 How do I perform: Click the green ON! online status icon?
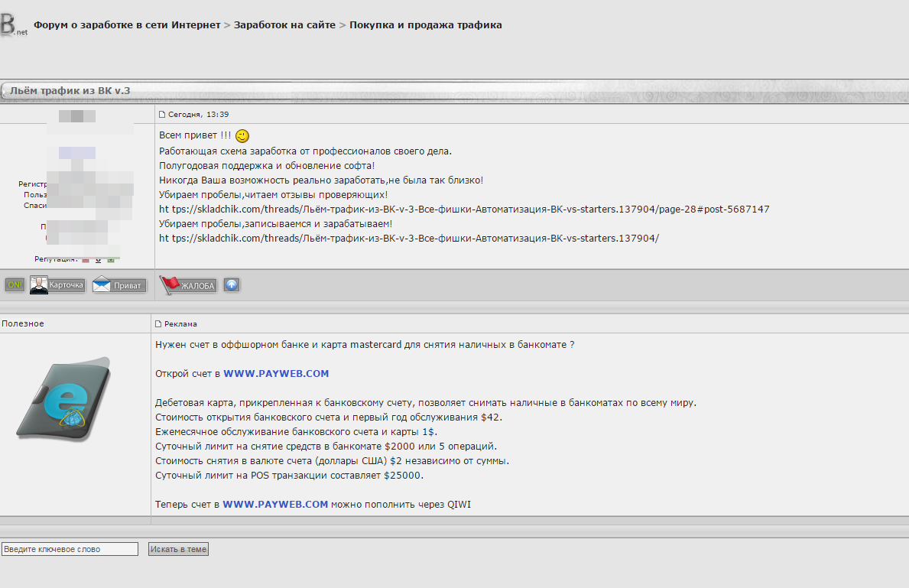tap(15, 284)
